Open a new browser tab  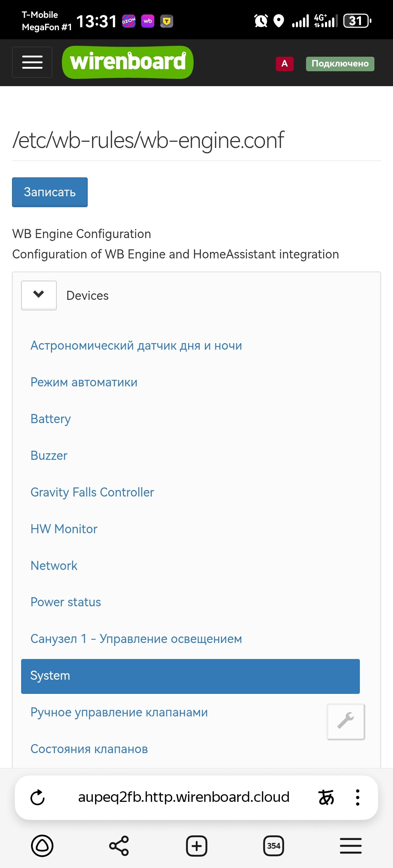(196, 846)
